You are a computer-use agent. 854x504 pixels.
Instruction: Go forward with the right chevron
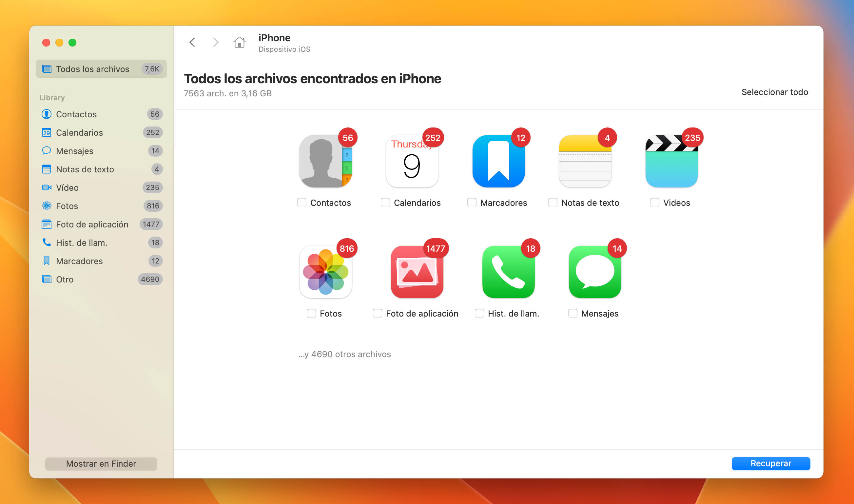click(215, 42)
